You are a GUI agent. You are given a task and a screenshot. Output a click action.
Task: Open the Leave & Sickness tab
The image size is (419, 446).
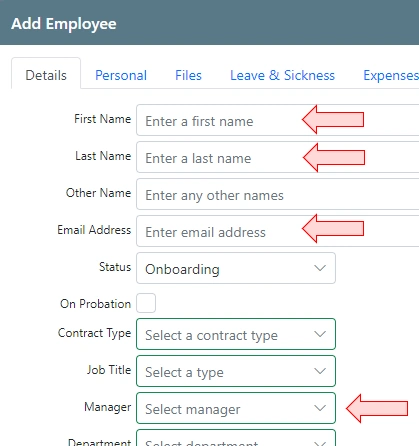[x=282, y=75]
